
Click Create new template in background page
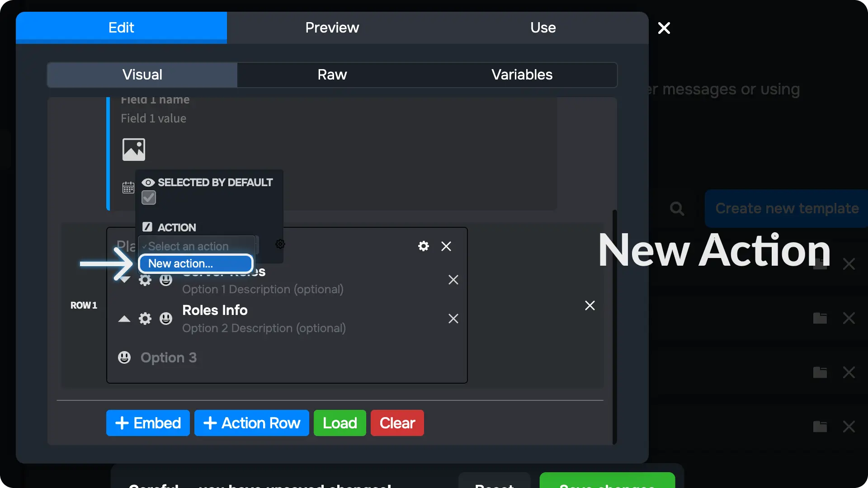787,208
